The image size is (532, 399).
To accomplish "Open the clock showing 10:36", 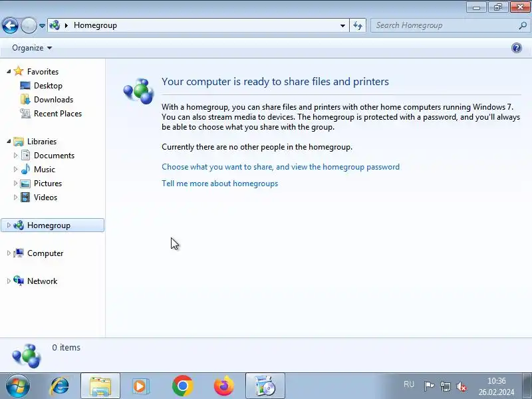I will (496, 386).
